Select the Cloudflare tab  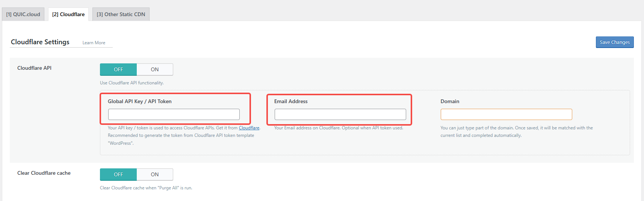tap(68, 14)
